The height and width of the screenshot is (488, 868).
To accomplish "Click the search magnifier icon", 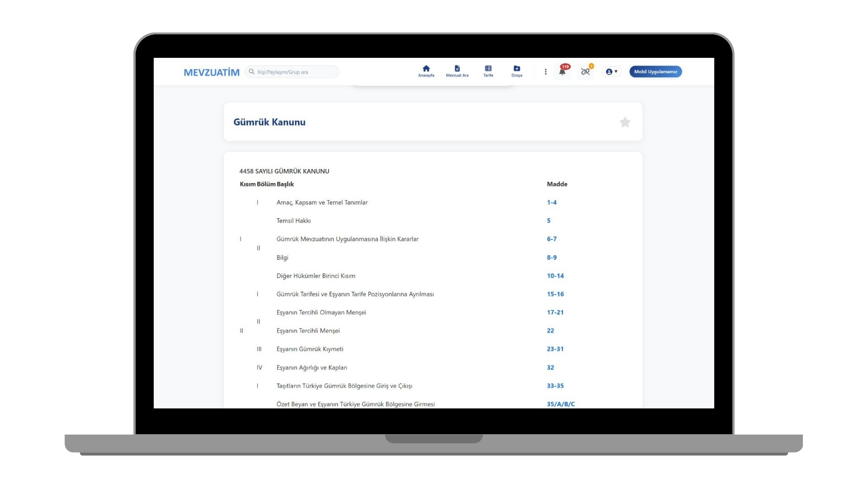I will point(252,72).
